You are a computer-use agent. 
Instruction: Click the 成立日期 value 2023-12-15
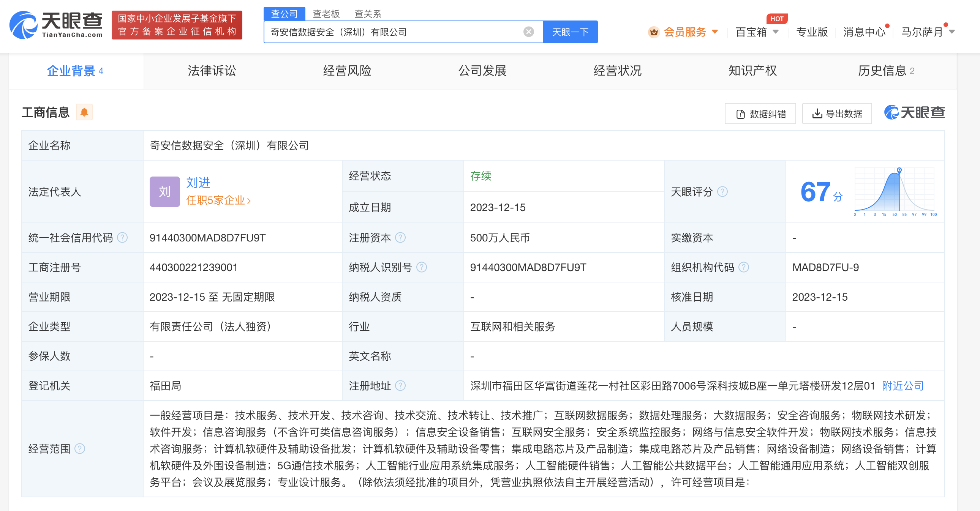498,207
